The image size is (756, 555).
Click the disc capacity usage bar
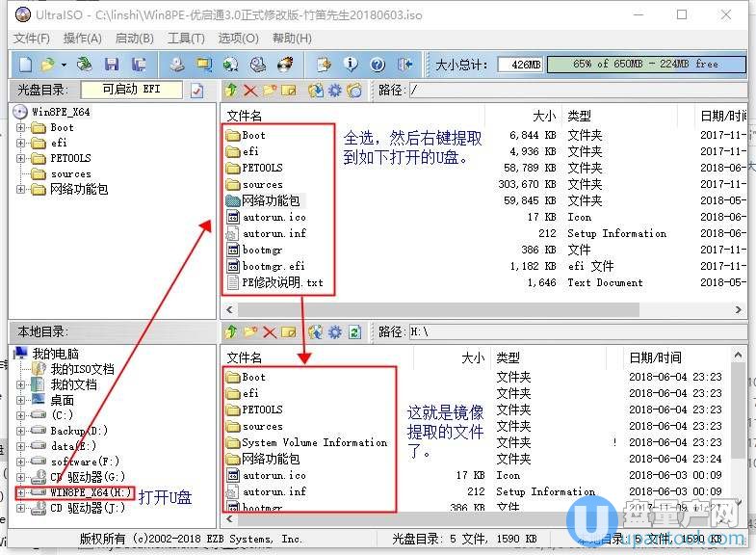tap(644, 65)
